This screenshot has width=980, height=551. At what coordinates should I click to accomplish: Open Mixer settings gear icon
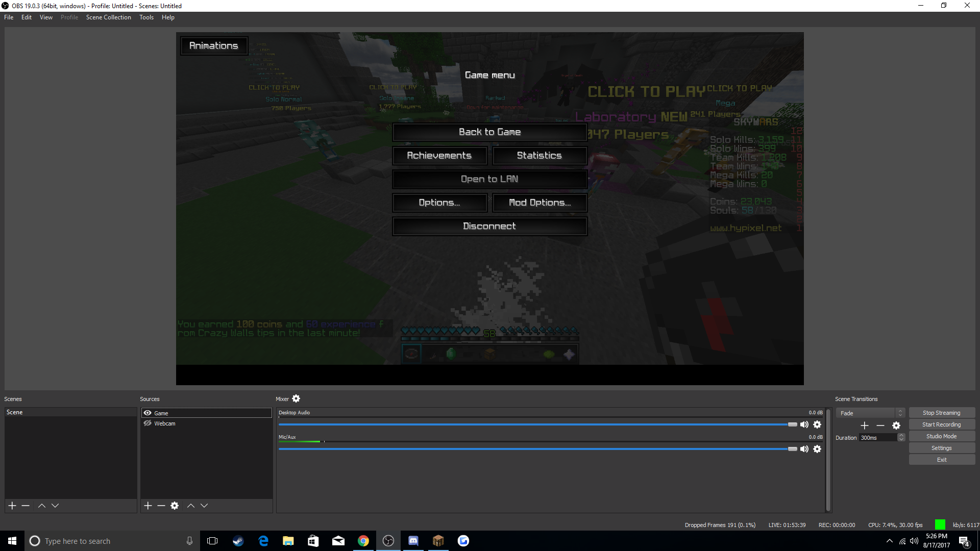[x=296, y=399]
